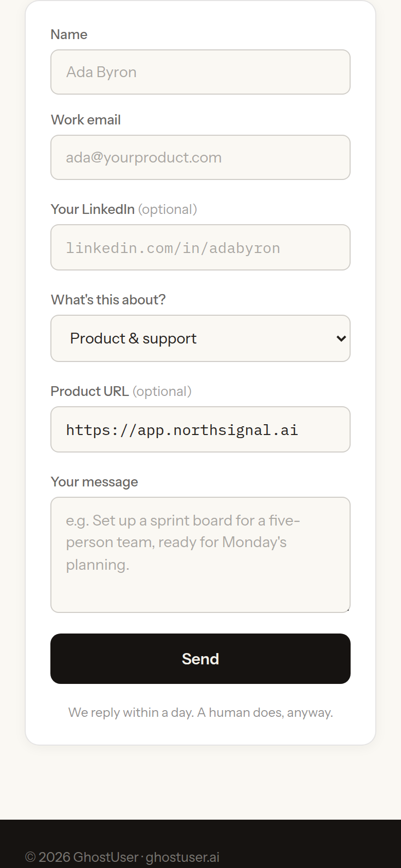Click the "What's this about?" label
Screen dimensions: 401x868
(x=108, y=300)
